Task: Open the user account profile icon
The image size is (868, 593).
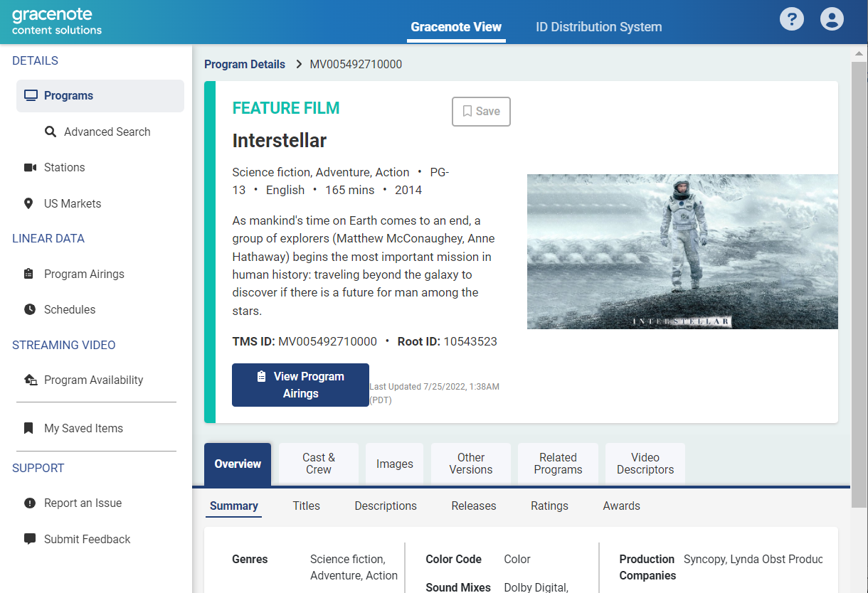Action: 831,18
